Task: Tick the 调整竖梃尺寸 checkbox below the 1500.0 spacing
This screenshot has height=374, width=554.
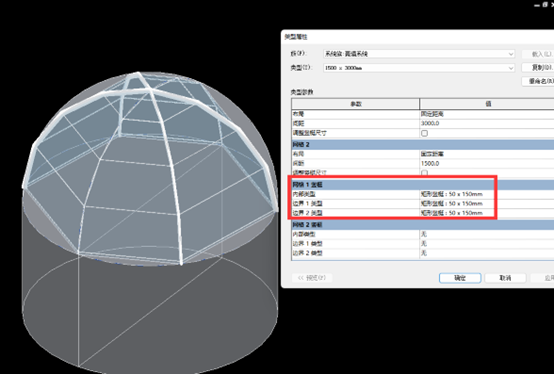Action: [424, 173]
